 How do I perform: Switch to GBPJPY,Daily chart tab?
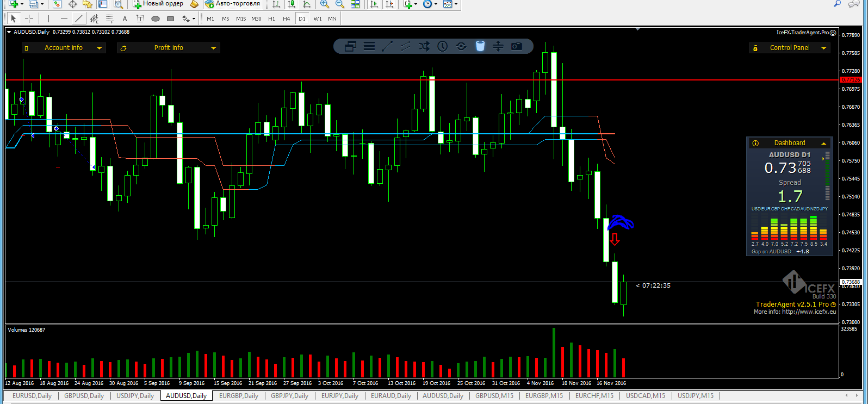(x=290, y=396)
